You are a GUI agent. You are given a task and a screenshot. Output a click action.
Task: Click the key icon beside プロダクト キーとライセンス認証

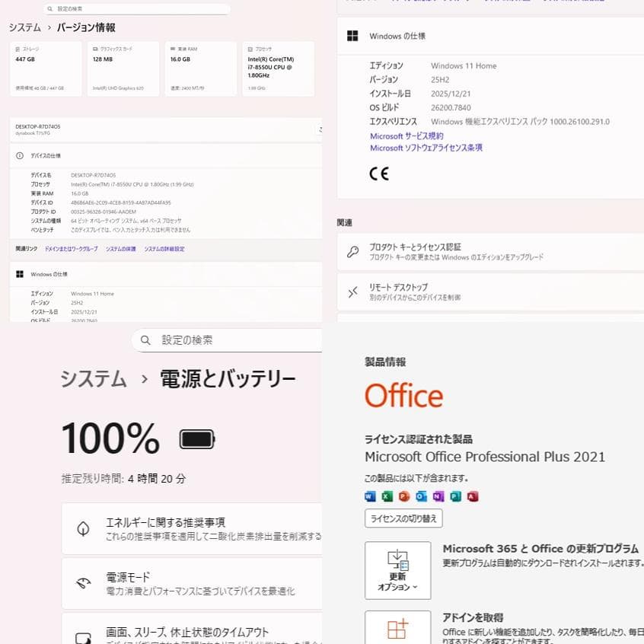coord(352,251)
